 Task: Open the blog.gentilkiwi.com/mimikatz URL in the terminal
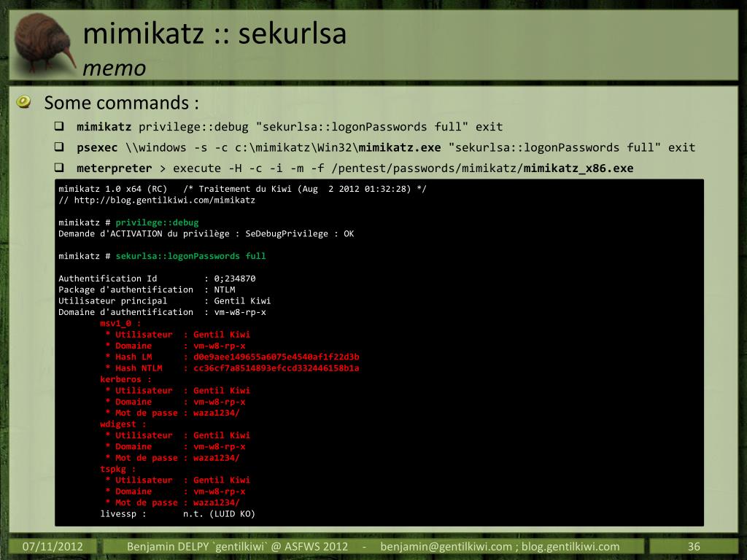(164, 201)
